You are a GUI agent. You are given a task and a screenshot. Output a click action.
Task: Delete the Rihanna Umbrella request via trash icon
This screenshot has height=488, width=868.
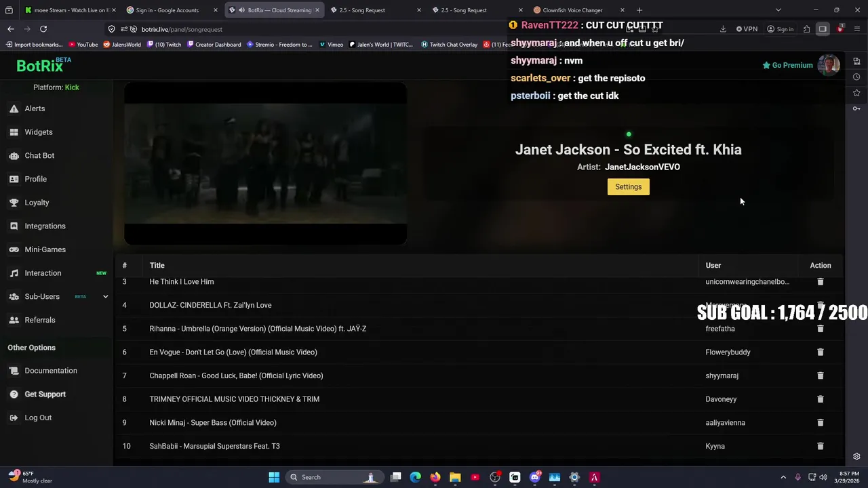click(820, 329)
